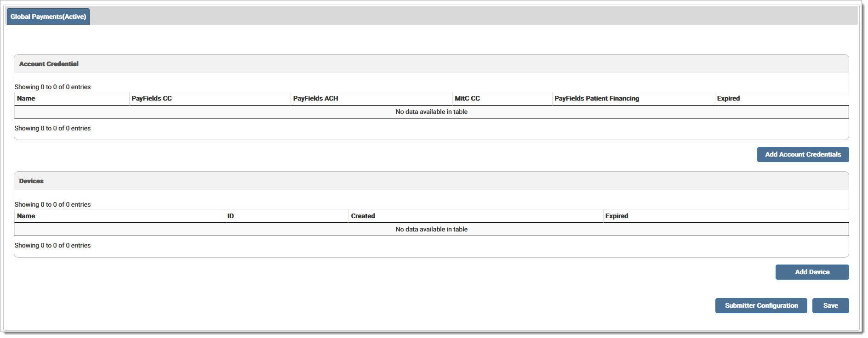Click the empty row in Account Credential table
Image resolution: width=868 pixels, height=338 pixels.
tap(431, 112)
